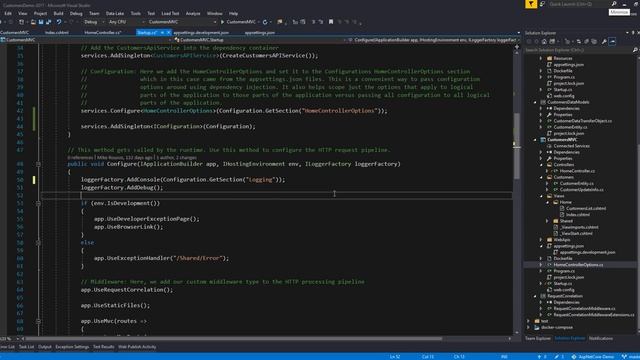Click the AspNetCore Demo repository status item

593,356
